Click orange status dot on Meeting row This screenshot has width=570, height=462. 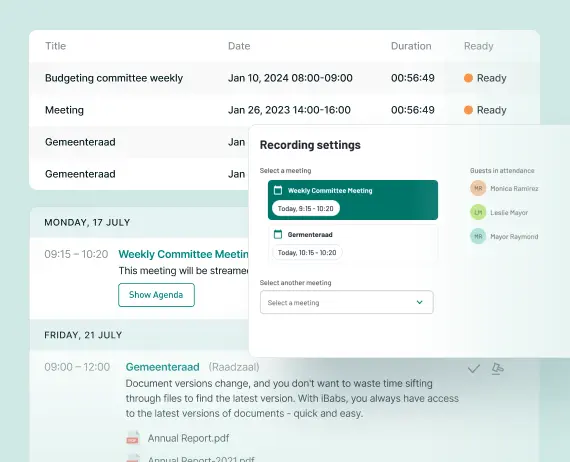(468, 110)
